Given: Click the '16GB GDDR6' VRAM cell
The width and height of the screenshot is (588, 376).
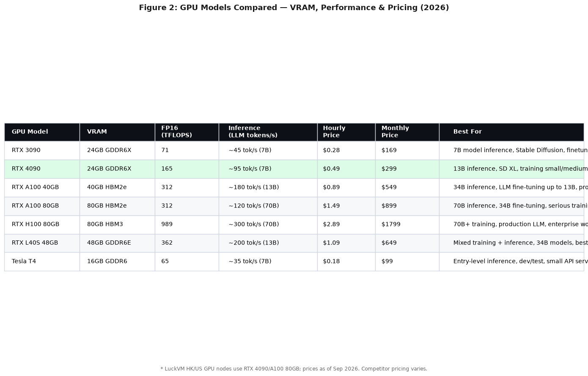Looking at the screenshot, I should (117, 262).
